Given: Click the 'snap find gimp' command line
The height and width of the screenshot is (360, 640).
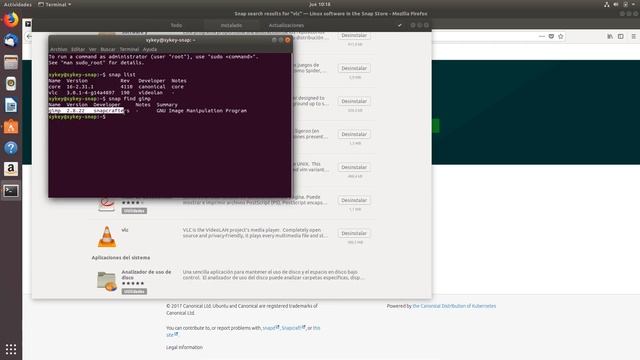Looking at the screenshot, I should point(129,99).
